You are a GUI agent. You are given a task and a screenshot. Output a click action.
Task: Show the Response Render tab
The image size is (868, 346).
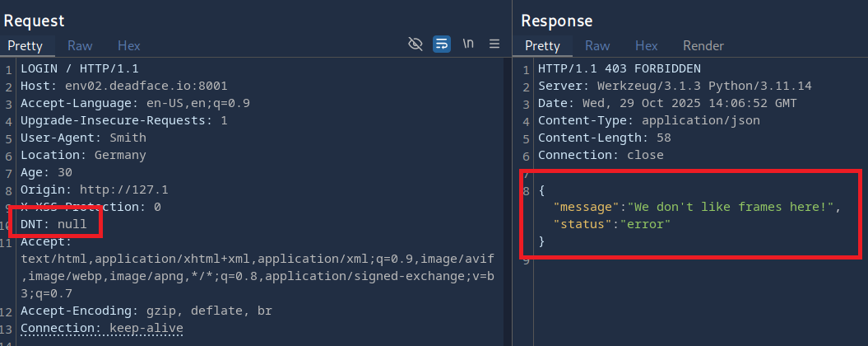click(703, 46)
